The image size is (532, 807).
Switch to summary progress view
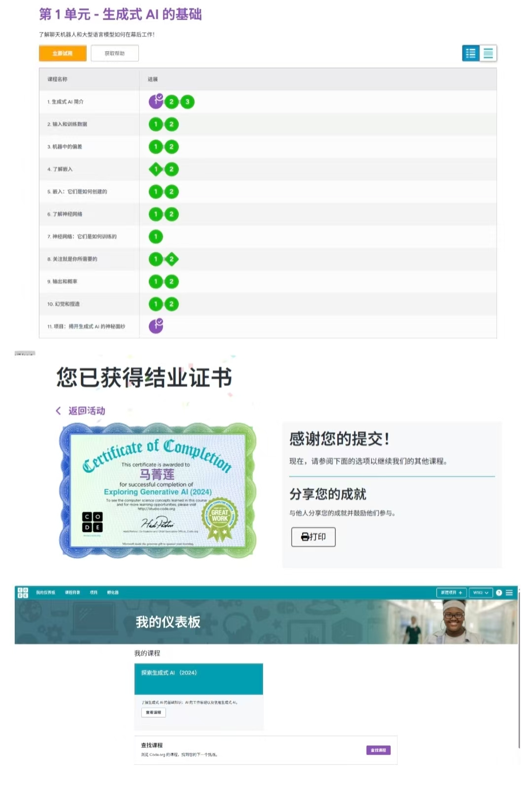click(471, 53)
